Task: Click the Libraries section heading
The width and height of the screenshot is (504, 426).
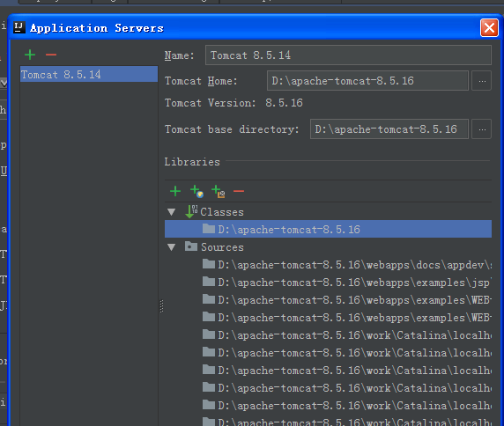Action: click(x=192, y=162)
